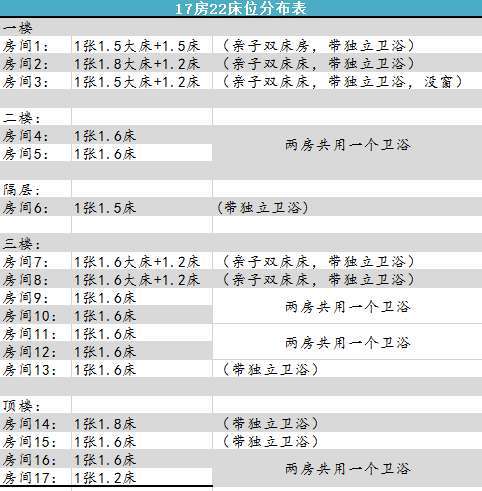Viewport: 482px width, 491px height.
Task: Select the 房间4: label cell
Action: coord(35,135)
